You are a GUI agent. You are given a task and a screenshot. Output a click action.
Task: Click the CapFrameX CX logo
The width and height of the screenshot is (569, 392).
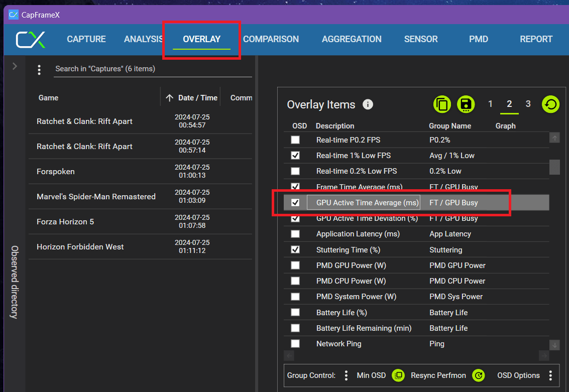pos(31,40)
